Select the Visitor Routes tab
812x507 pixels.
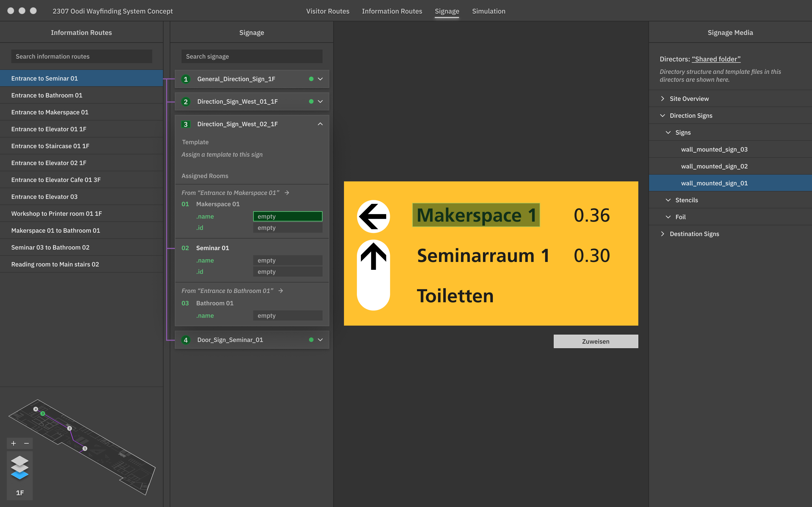327,10
